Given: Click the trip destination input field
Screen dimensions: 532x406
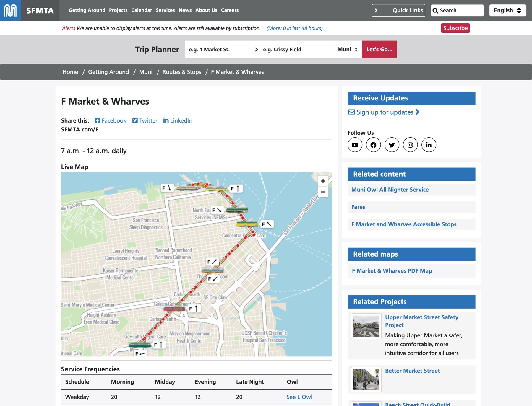Looking at the screenshot, I should tap(297, 50).
